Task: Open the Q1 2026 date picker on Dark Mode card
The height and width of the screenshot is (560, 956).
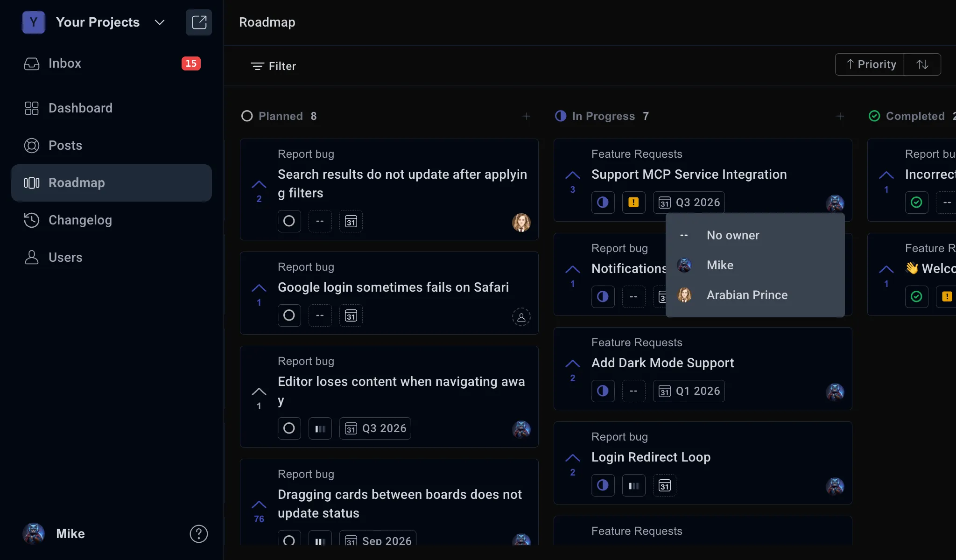Action: point(689,391)
